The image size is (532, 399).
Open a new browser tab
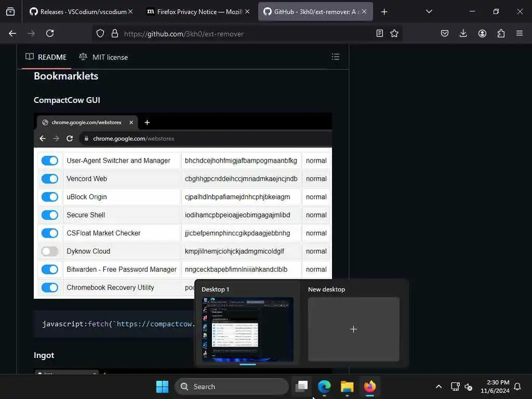384,12
